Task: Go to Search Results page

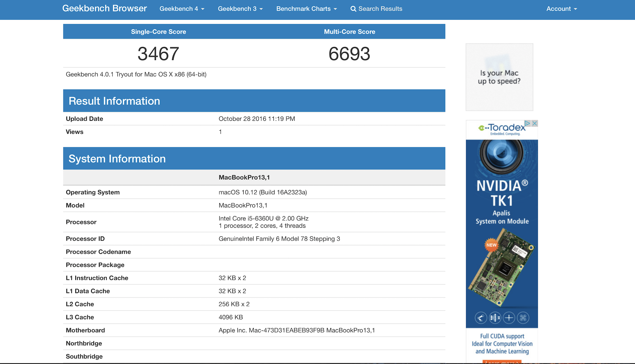Action: (x=380, y=9)
